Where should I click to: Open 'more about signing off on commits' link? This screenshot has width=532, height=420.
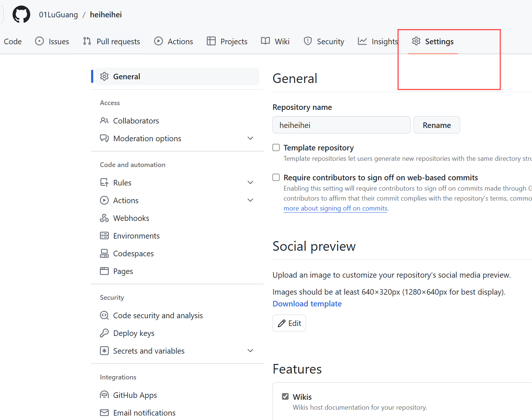(x=335, y=208)
